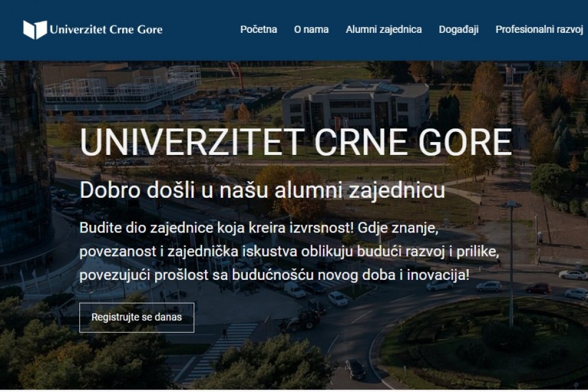
Task: Select Profesionalni razvoj in navigation
Action: pos(539,29)
